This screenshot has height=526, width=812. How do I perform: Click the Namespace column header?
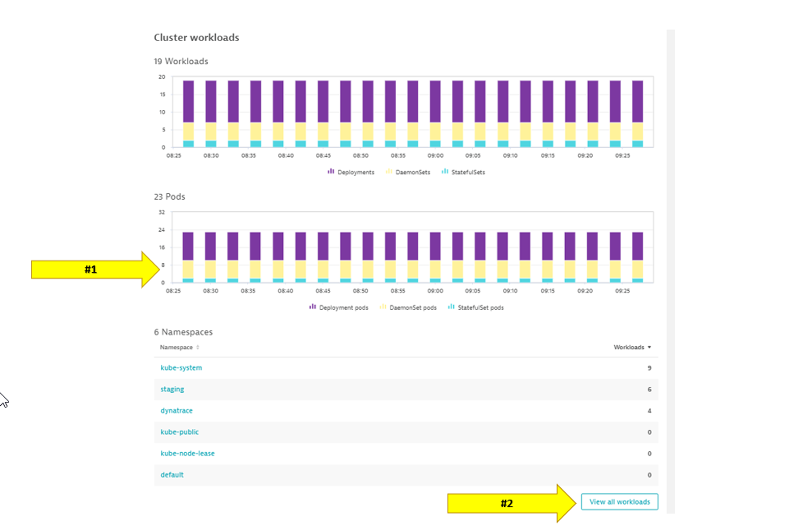(x=176, y=347)
